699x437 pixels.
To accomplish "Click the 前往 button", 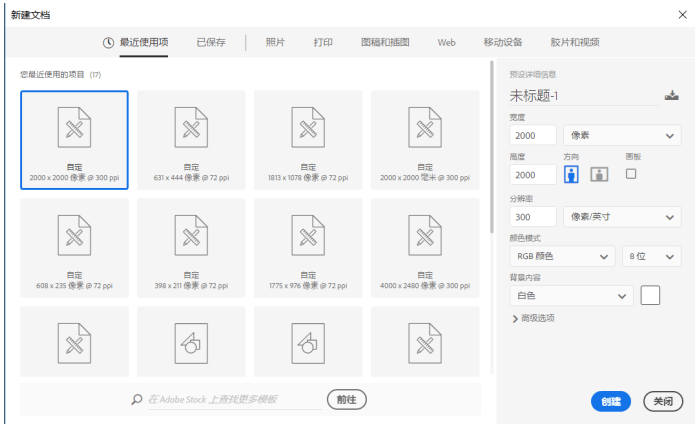I will point(346,400).
